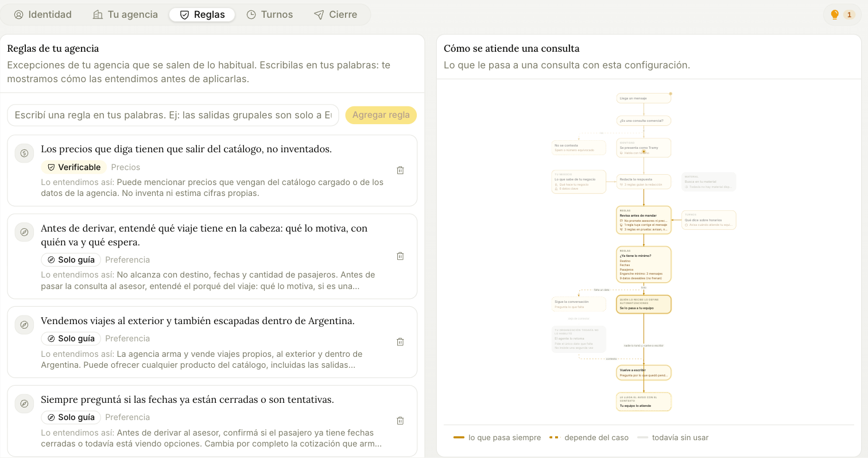Screen dimensions: 868x458
Task: Click the Verificable badge
Action: (x=74, y=167)
